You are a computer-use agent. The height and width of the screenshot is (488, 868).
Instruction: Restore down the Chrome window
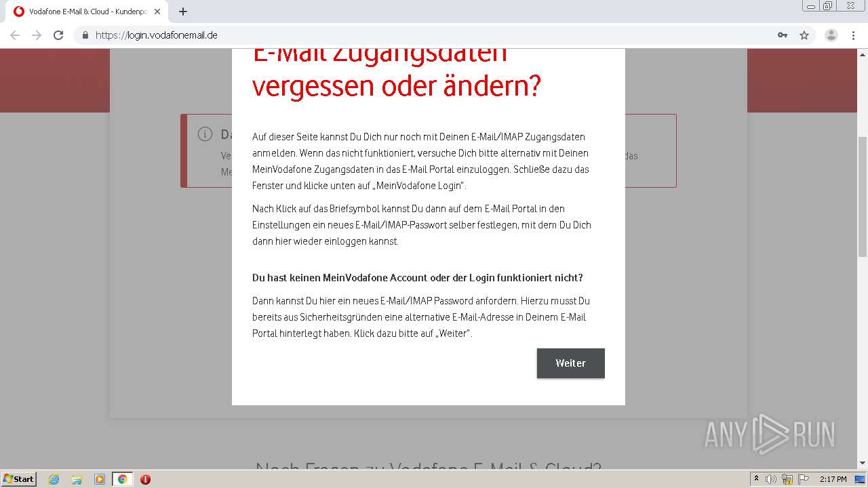click(829, 5)
